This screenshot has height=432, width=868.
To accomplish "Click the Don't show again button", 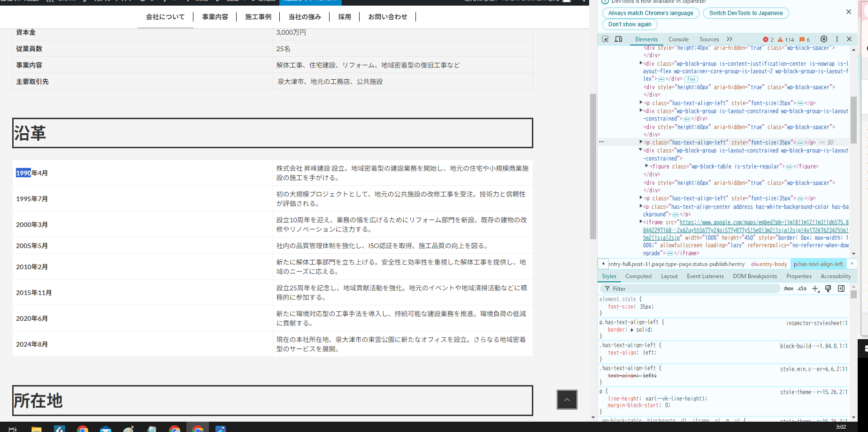I will click(630, 24).
